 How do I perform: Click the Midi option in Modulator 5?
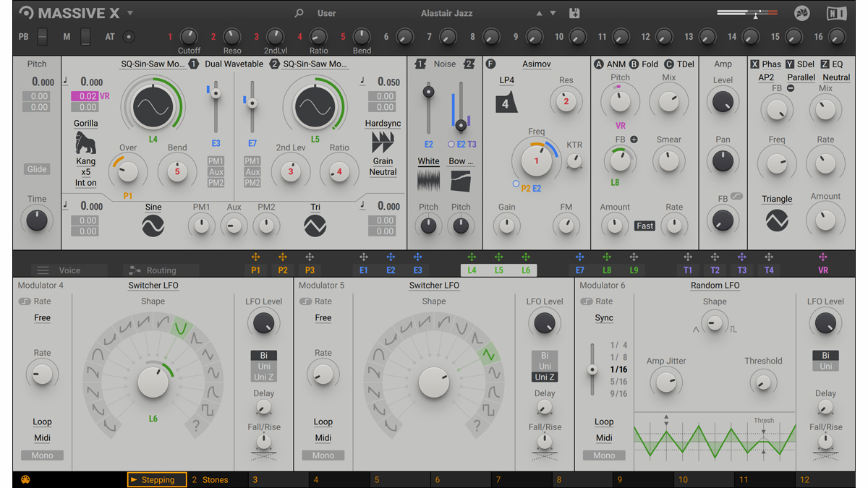point(323,438)
